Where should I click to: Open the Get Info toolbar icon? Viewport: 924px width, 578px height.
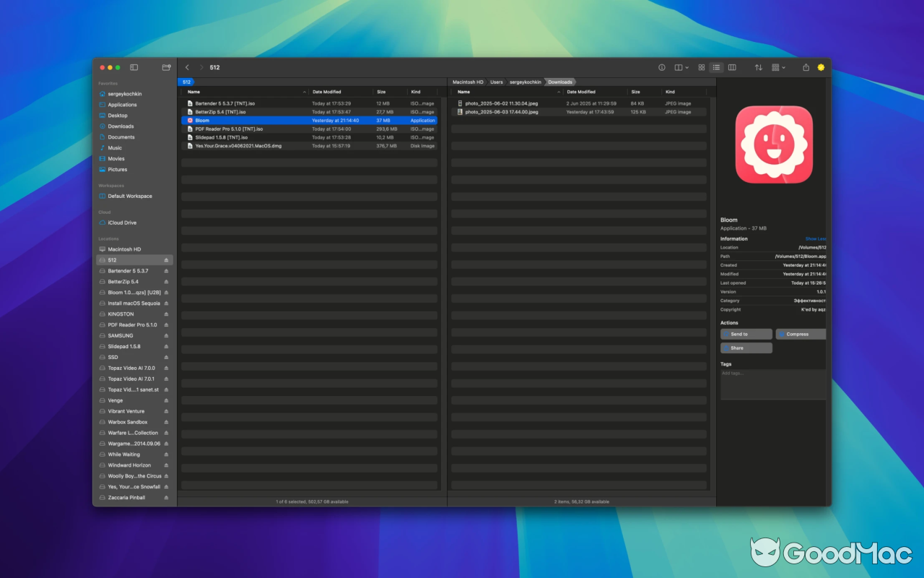click(662, 67)
